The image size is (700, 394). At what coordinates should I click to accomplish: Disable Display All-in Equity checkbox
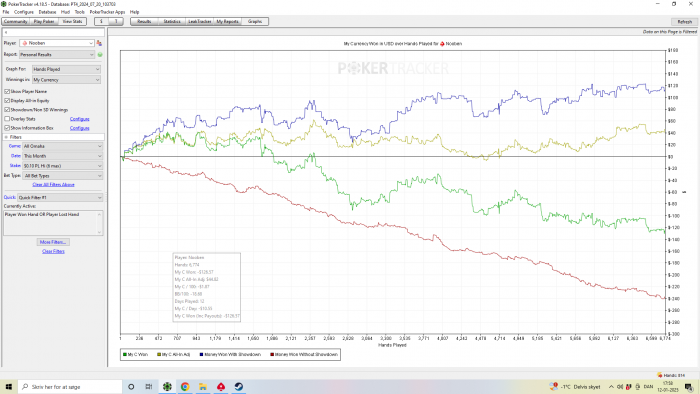[x=7, y=101]
